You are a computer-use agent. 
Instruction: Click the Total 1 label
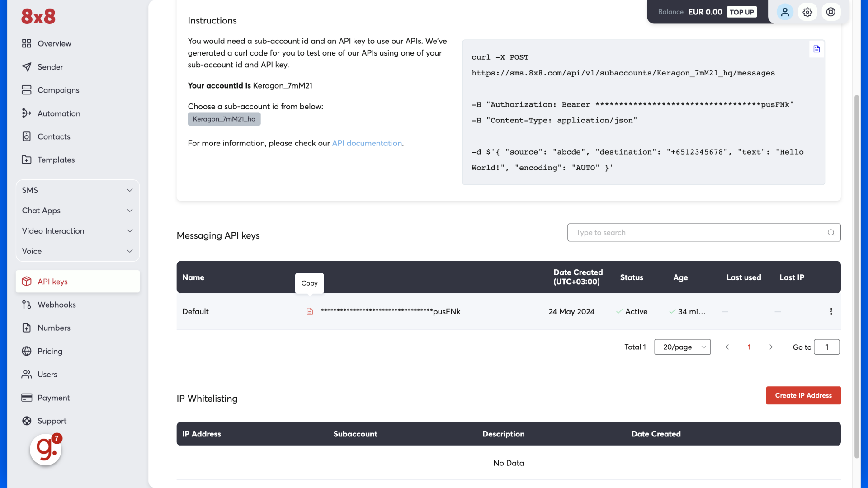[635, 347]
